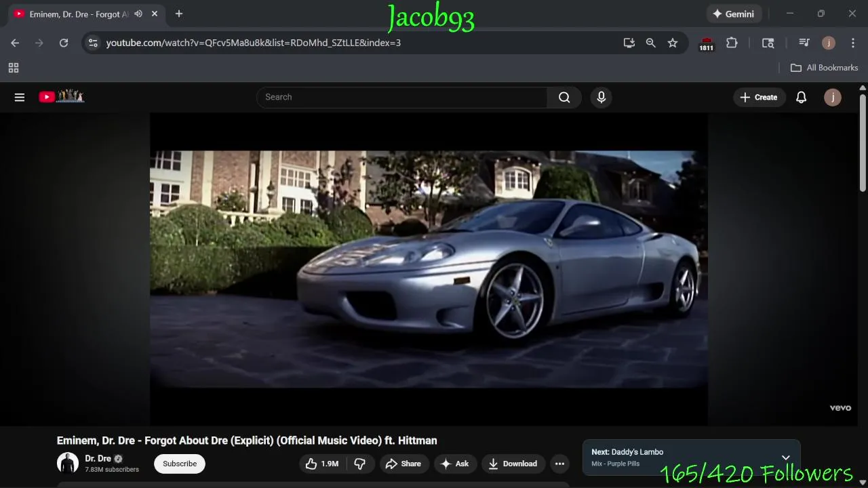Click the Gemini button
This screenshot has width=868, height=488.
coord(733,14)
